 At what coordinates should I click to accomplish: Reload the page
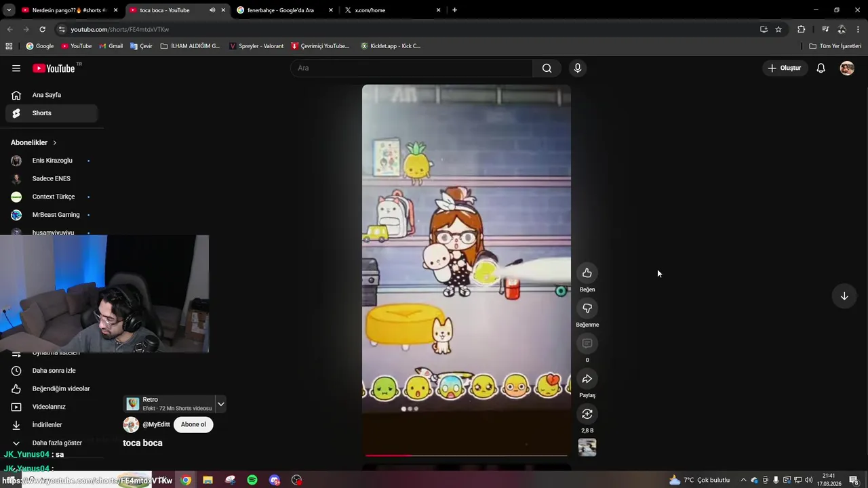pyautogui.click(x=42, y=29)
